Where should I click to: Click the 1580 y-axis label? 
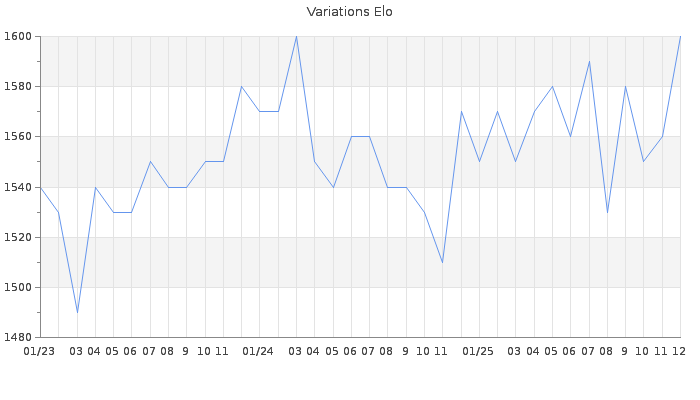19,86
